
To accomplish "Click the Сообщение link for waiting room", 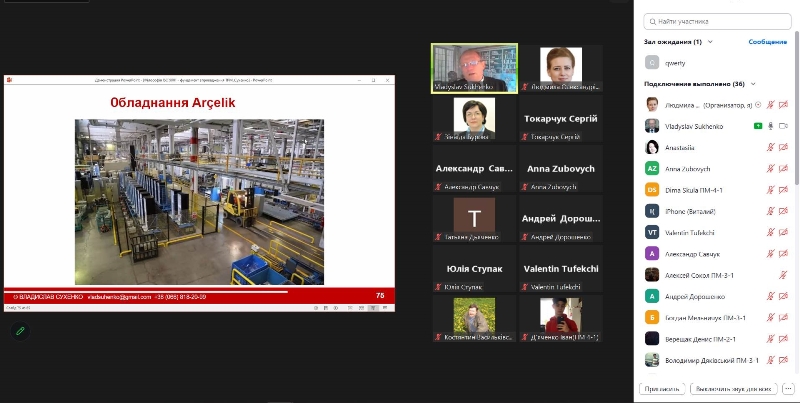I will [767, 42].
